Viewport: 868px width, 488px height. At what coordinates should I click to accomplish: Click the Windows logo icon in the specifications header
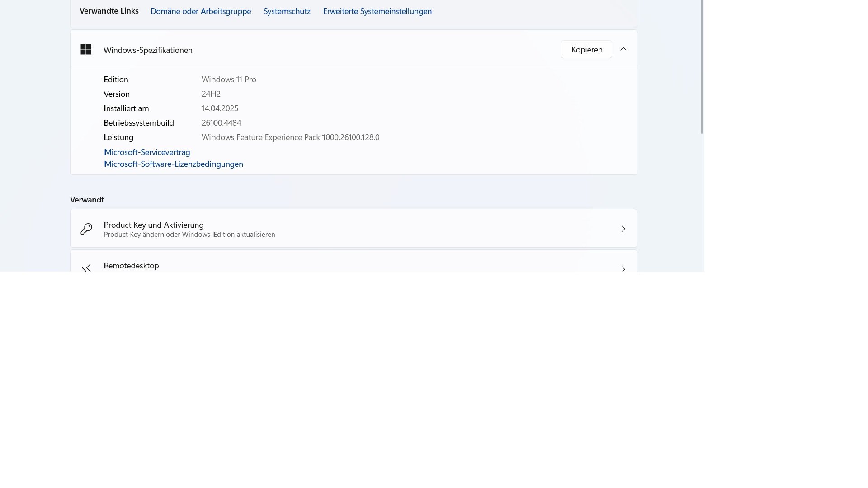[86, 49]
